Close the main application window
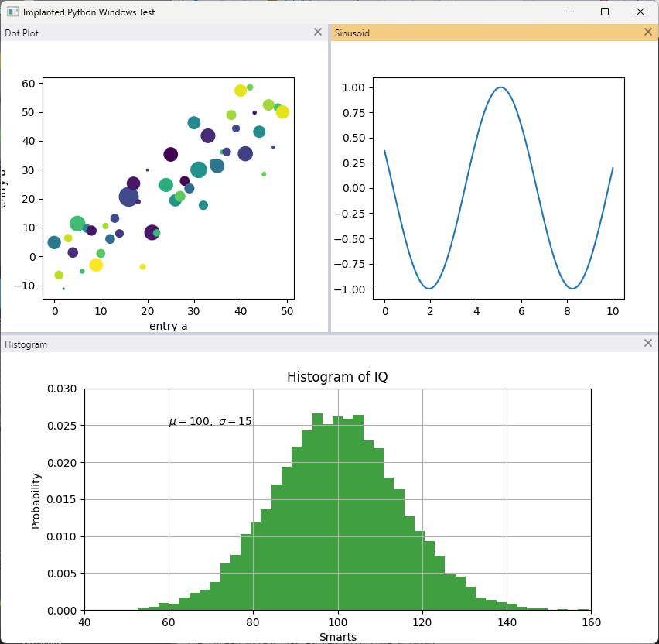 640,12
